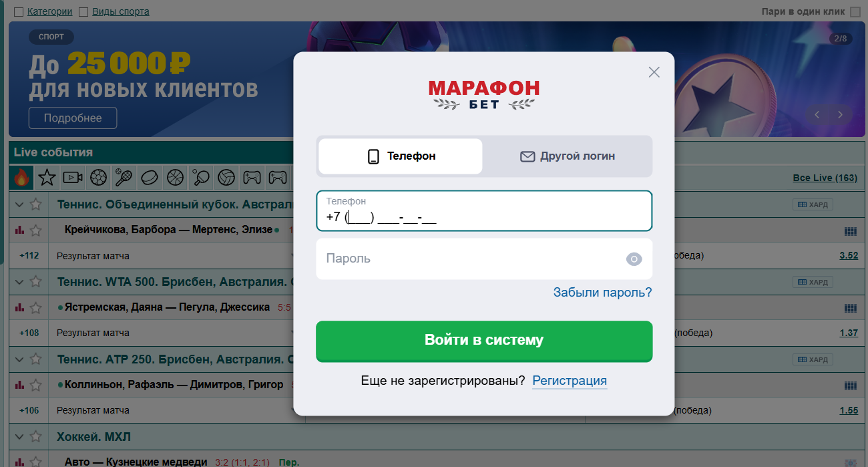Screen dimensions: 868x467
Task: Select the Телефон login tab
Action: 399,156
